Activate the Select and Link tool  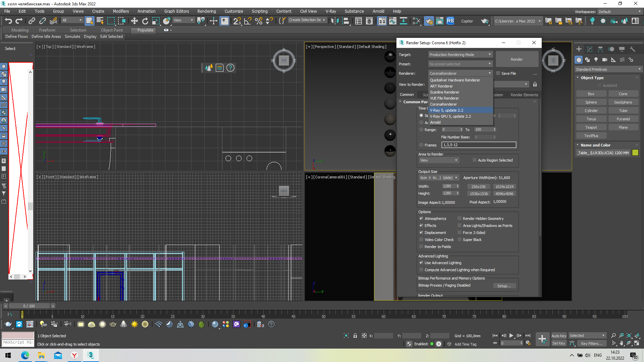(32, 21)
